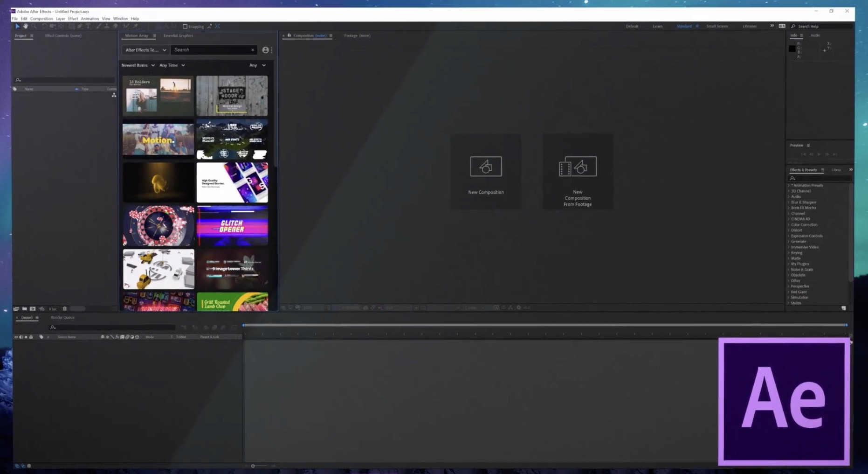868x474 pixels.
Task: Create a new folder in Project panel
Action: 25,309
